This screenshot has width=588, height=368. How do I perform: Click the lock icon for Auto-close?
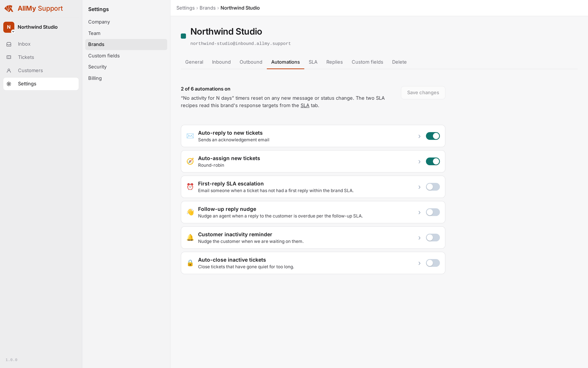[x=190, y=263]
